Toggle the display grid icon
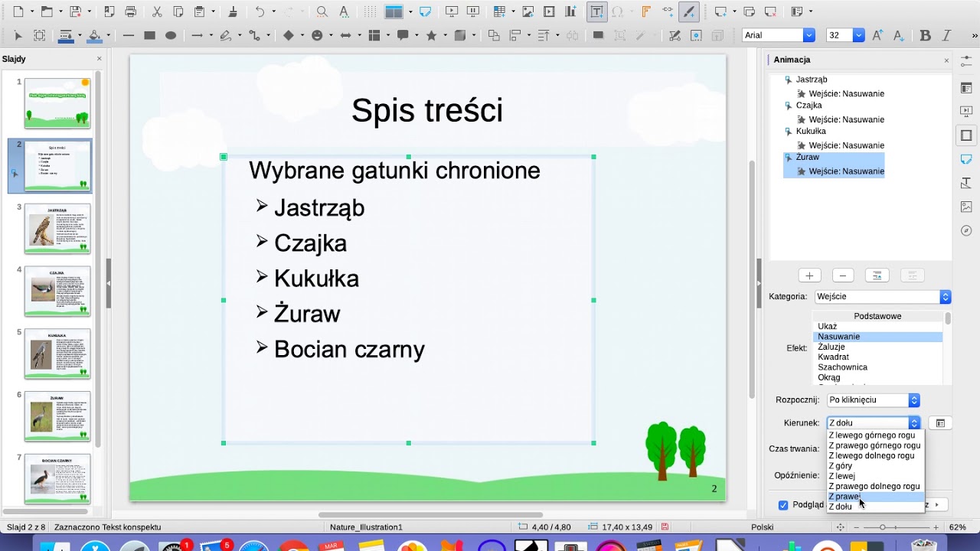 pos(371,11)
